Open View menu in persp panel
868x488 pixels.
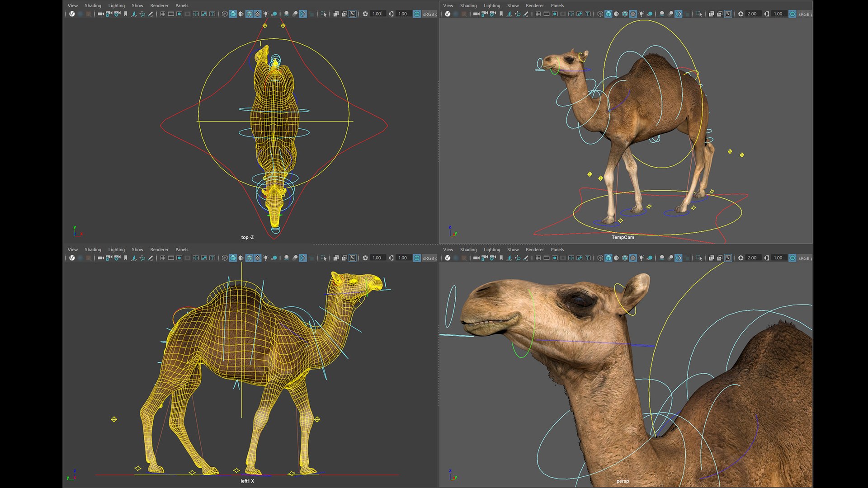(448, 249)
